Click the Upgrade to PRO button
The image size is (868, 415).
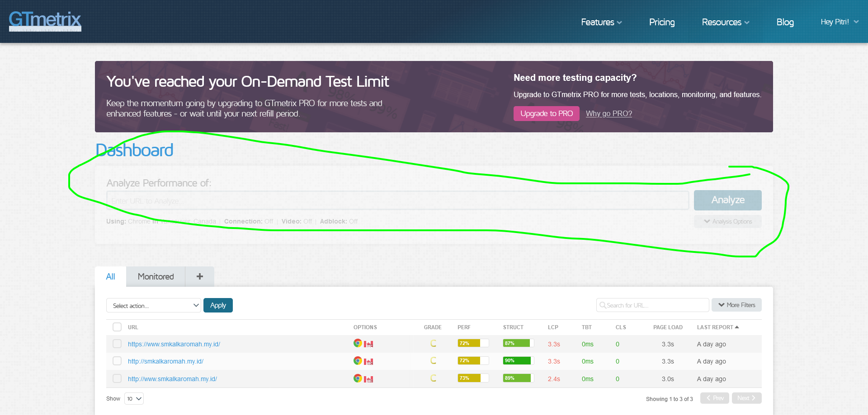click(x=546, y=113)
